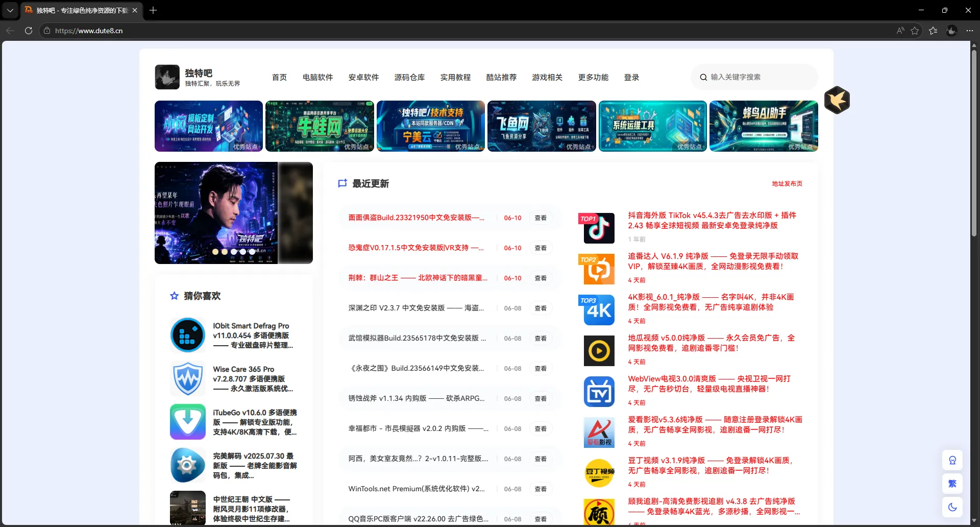Open 安卓软件 navigation menu
Viewport: 980px width, 527px height.
(363, 77)
